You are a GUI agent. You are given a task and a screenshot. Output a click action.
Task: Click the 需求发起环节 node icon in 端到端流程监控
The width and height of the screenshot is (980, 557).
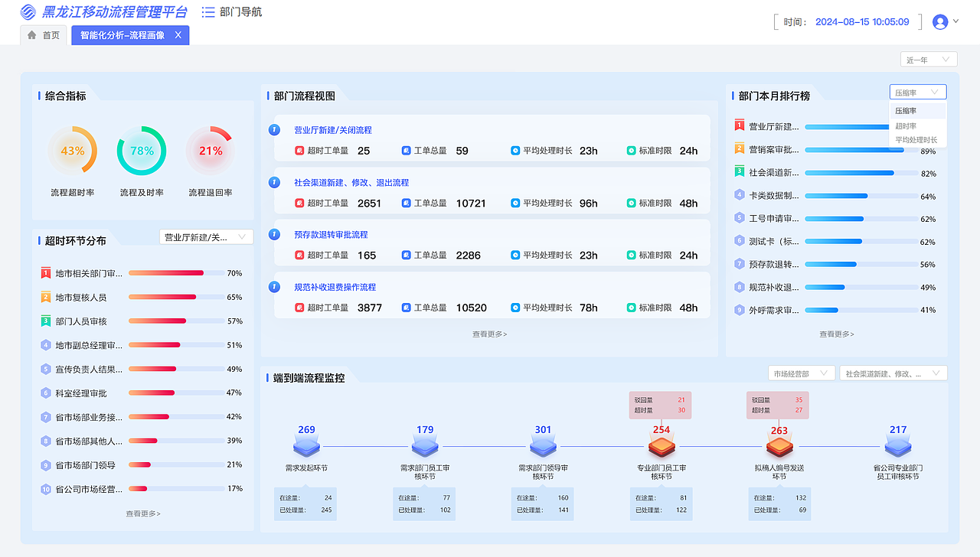[305, 441]
